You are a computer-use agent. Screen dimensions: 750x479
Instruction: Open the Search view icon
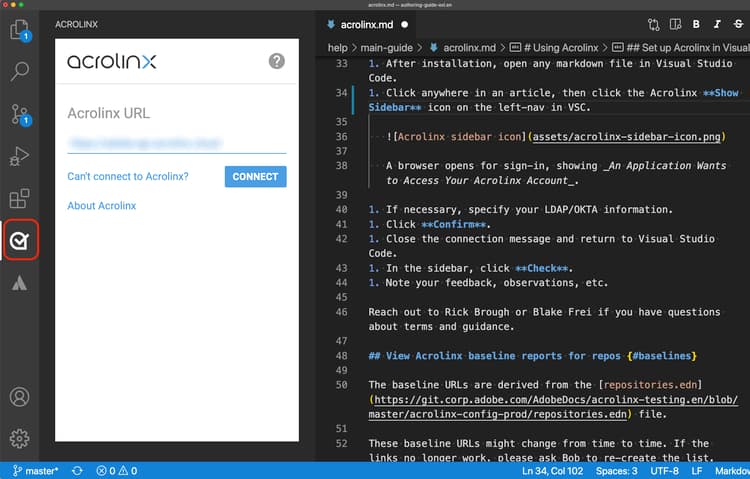[20, 71]
